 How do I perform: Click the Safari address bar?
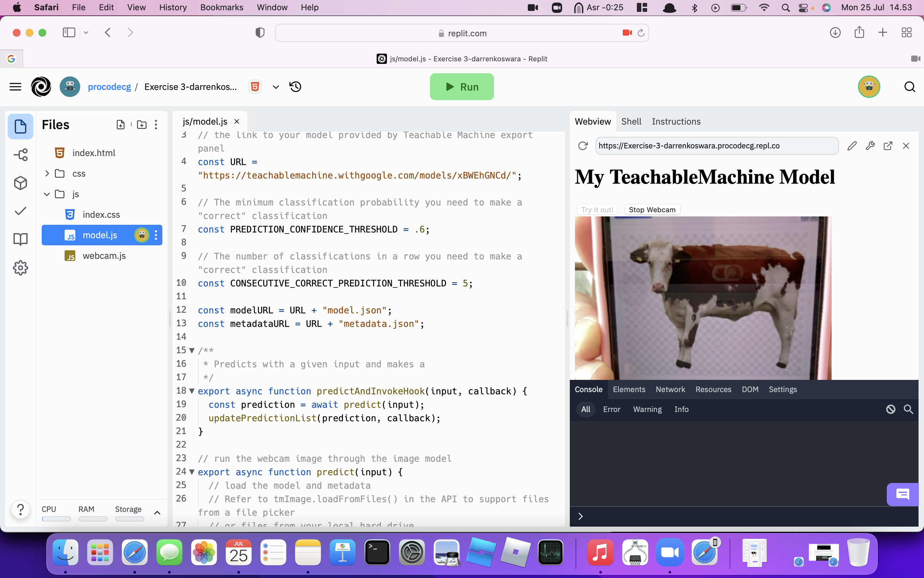click(x=462, y=33)
